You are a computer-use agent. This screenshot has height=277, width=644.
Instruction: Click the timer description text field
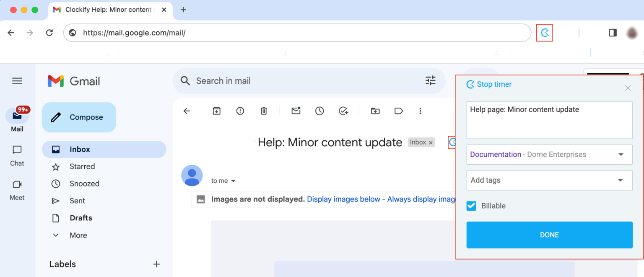[x=549, y=120]
